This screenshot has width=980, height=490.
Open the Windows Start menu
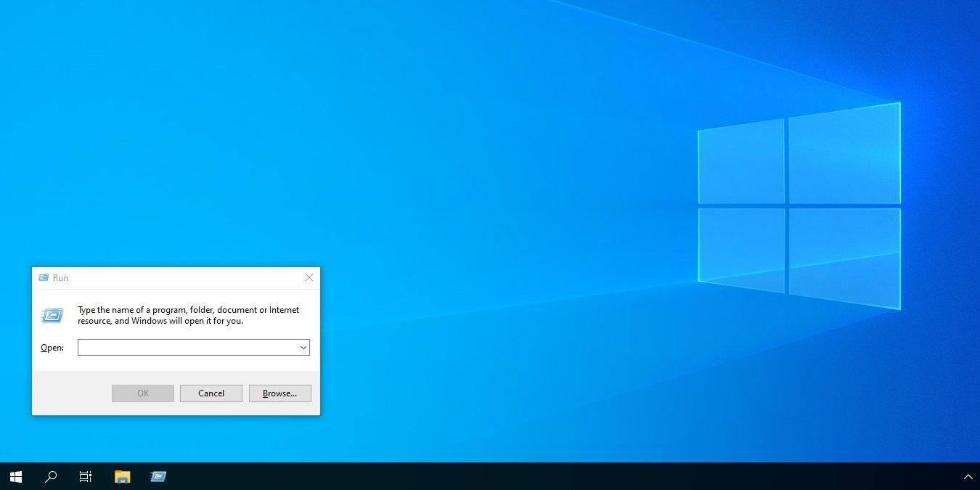(x=16, y=477)
